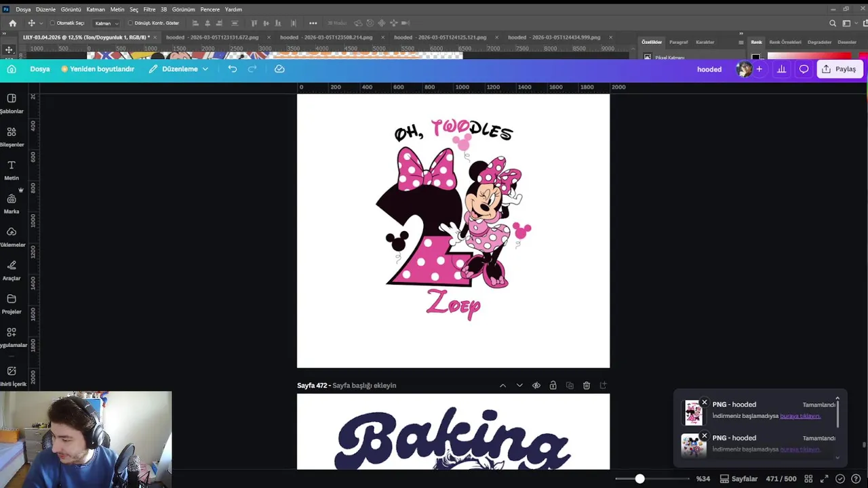
Task: Open the Metin text panel
Action: click(x=12, y=170)
